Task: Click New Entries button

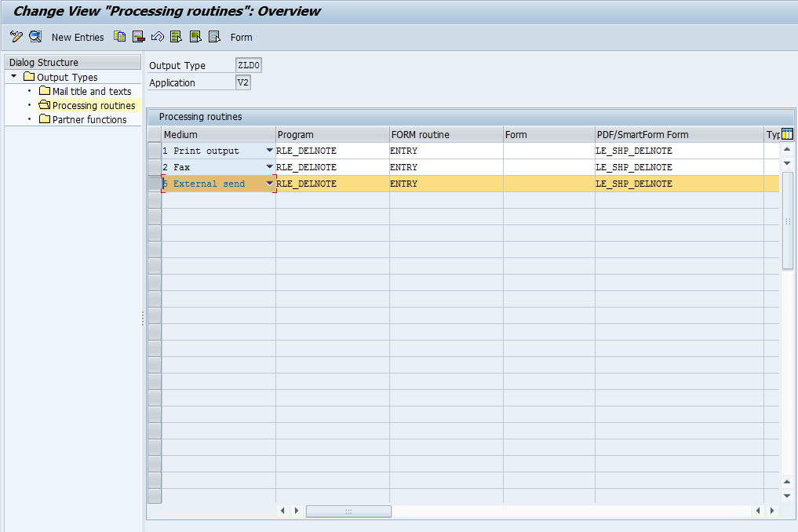Action: tap(78, 37)
